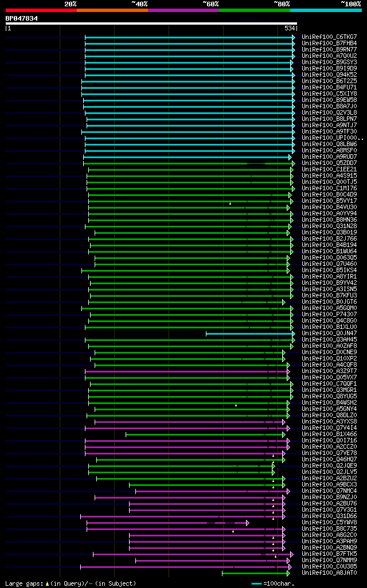Select label UniRef100_B8C735
The height and width of the screenshot is (588, 367).
coord(329,529)
